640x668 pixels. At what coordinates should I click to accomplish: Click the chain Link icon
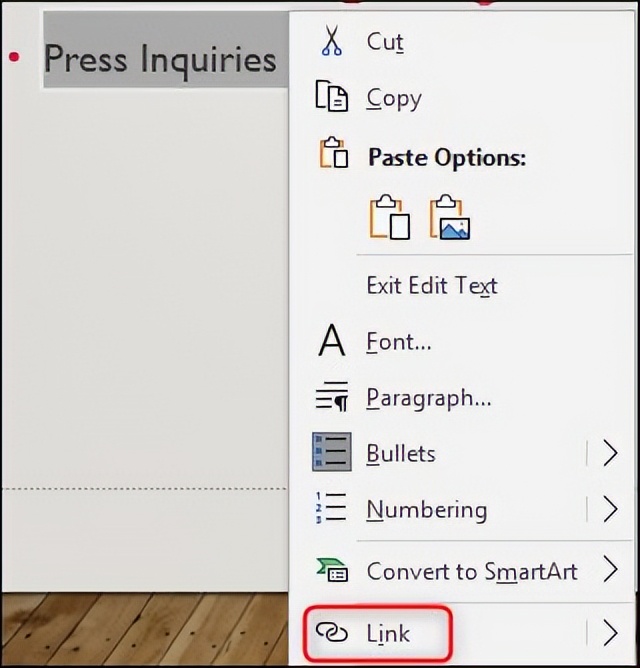pyautogui.click(x=331, y=632)
